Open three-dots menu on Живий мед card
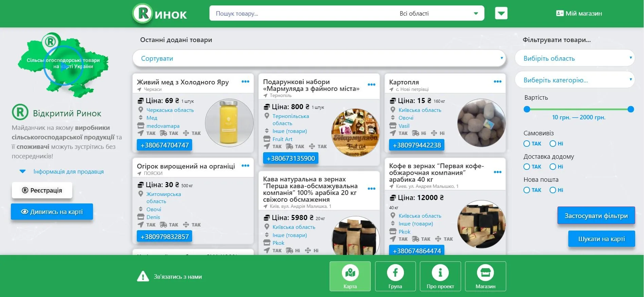Image resolution: width=644 pixels, height=297 pixels. tap(245, 81)
